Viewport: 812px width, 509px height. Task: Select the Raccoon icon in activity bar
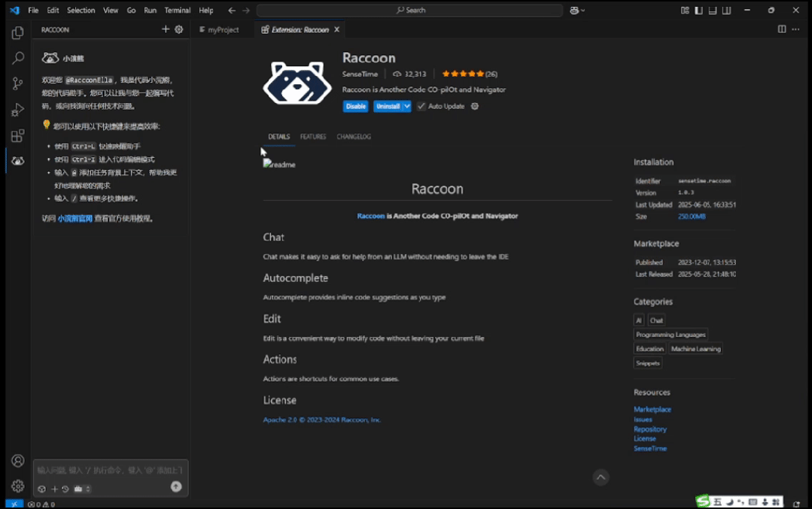click(x=17, y=161)
